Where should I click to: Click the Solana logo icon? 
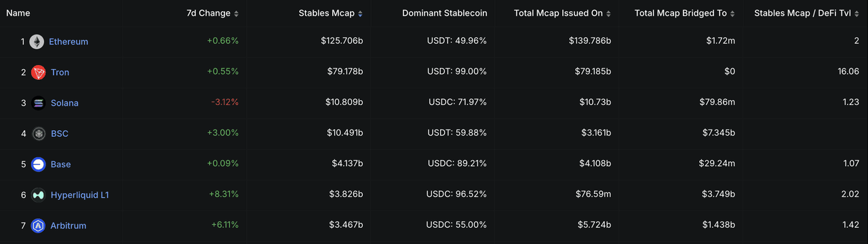click(39, 103)
